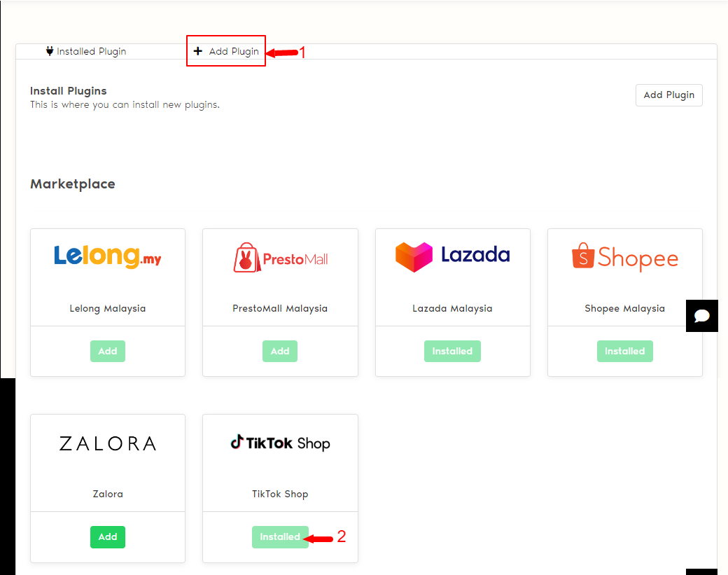
Task: Add the Lelong Malaysia plugin
Action: 108,351
